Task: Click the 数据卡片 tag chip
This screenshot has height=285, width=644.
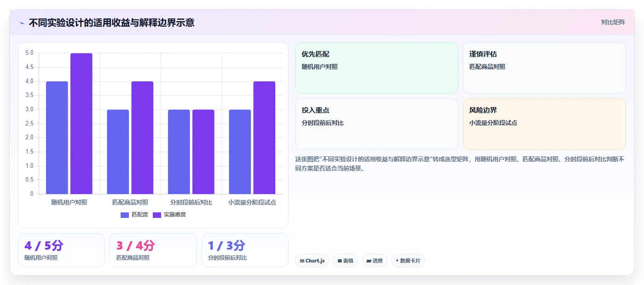Action: (408, 261)
